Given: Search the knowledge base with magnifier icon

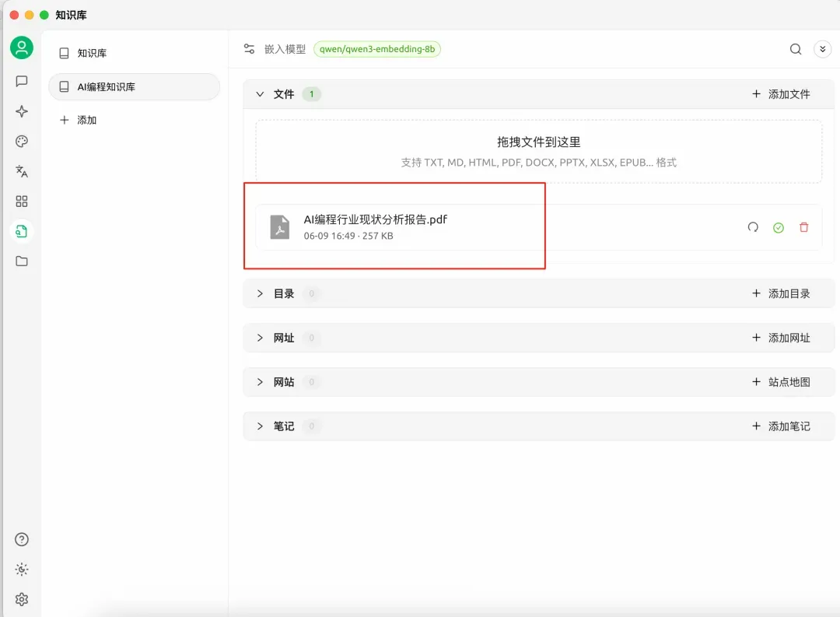Looking at the screenshot, I should tap(796, 49).
